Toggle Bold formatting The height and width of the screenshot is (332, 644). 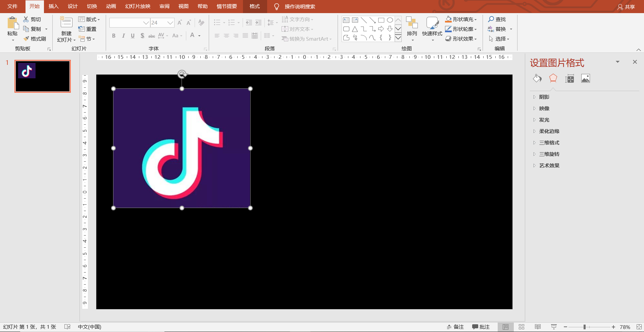pyautogui.click(x=114, y=36)
